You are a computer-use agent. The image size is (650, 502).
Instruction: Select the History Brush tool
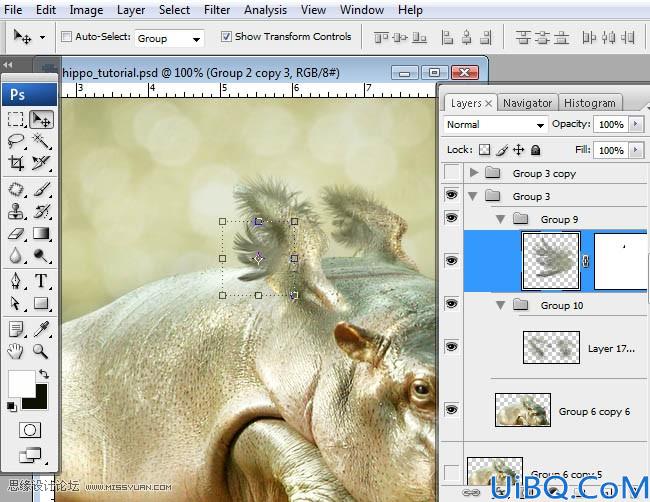click(x=41, y=211)
